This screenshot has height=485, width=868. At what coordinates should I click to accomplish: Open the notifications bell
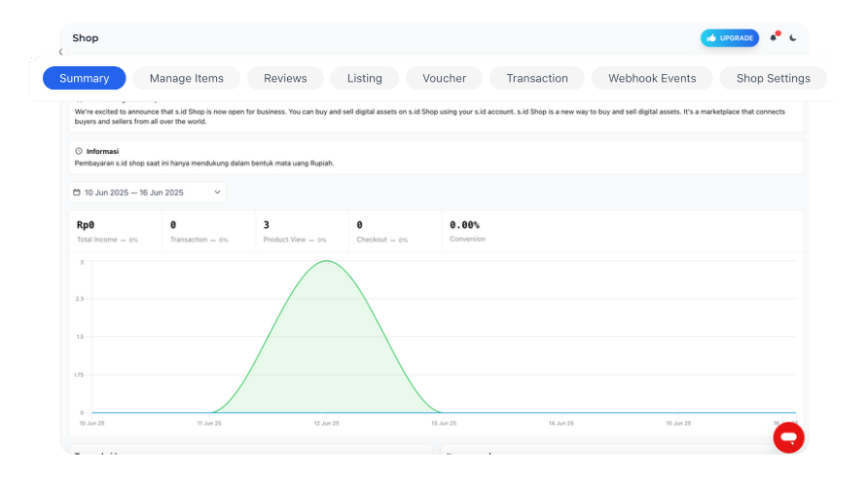coord(774,38)
